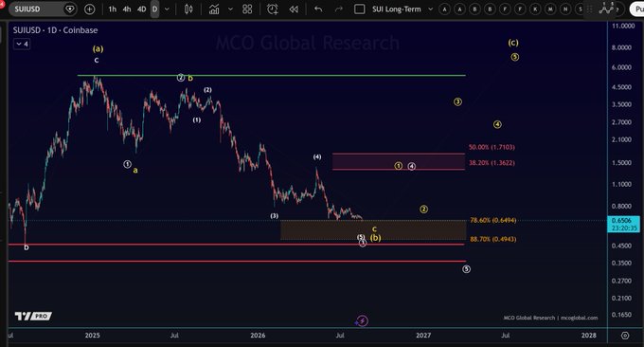Expand the favorite indicators dropdown arrow
The width and height of the screenshot is (644, 347).
tap(230, 9)
